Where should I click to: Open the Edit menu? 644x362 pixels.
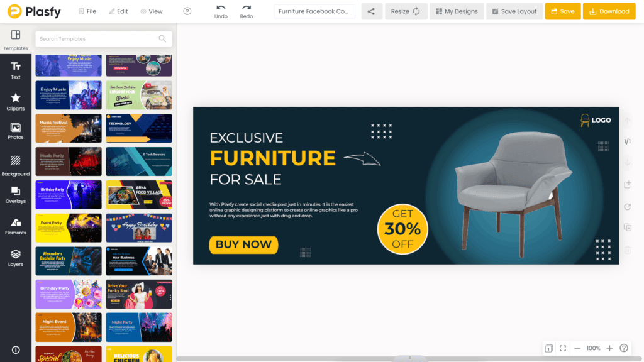(118, 11)
